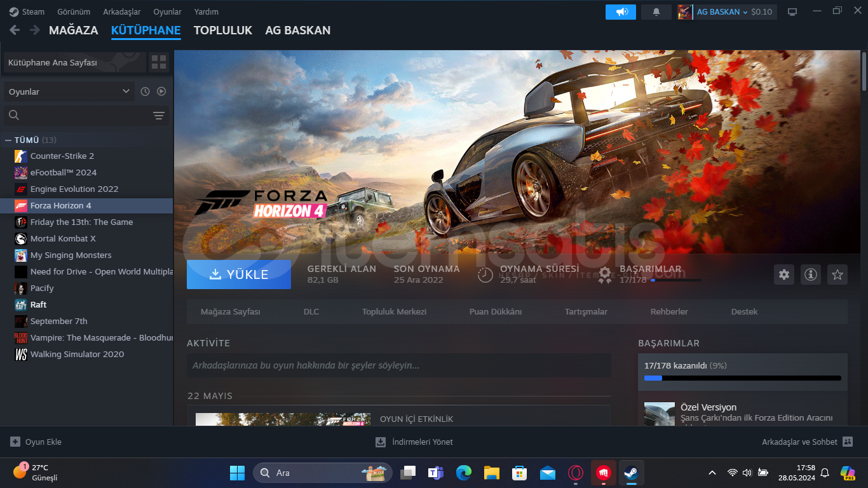This screenshot has height=488, width=868.
Task: Click the announcements megaphone icon
Action: click(621, 12)
